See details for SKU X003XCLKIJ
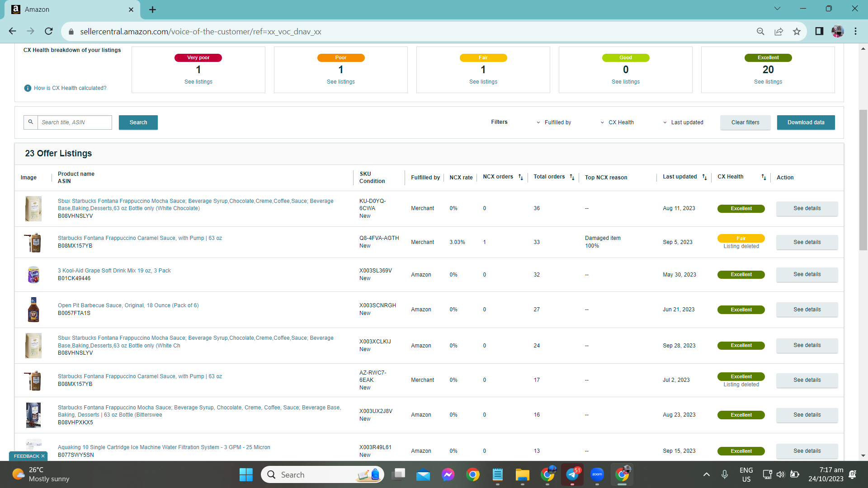This screenshot has height=488, width=868. pyautogui.click(x=807, y=345)
